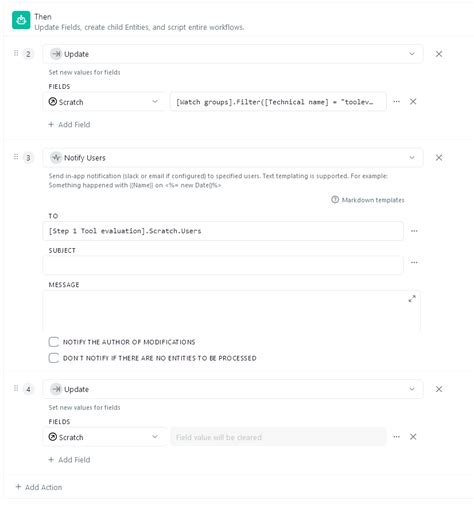
Task: Remove Scratch field in action 2
Action: click(413, 101)
